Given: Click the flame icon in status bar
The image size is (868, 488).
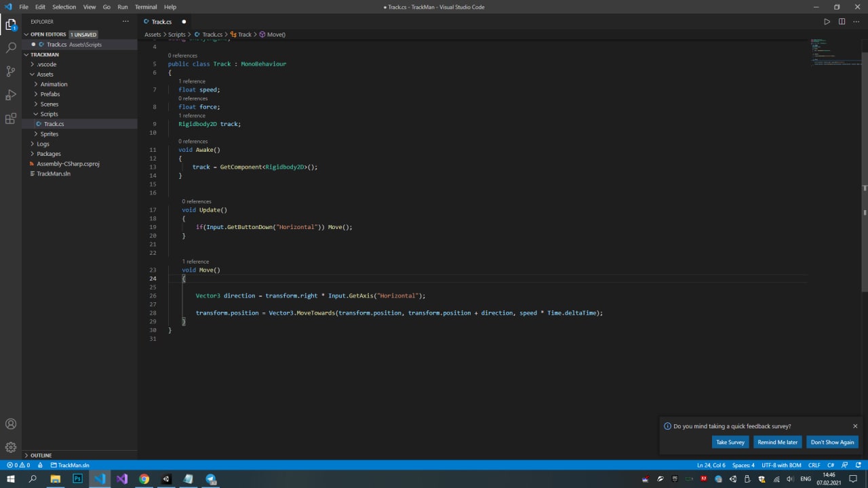Looking at the screenshot, I should coord(41,466).
